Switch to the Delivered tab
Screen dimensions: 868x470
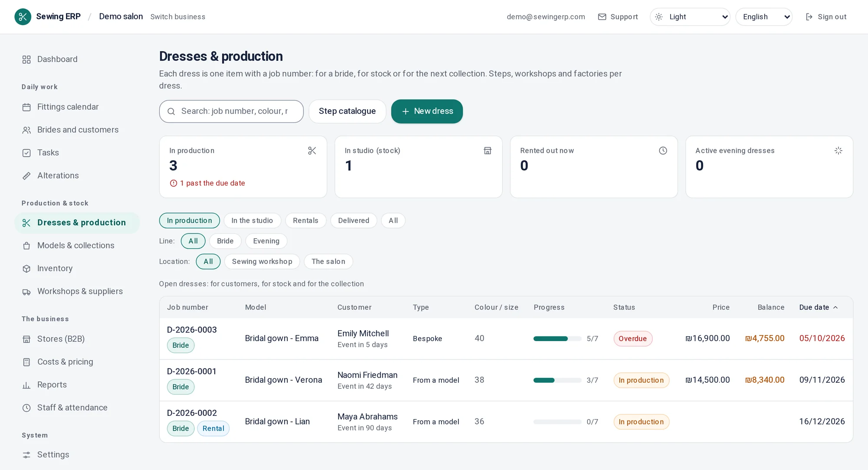click(x=354, y=220)
